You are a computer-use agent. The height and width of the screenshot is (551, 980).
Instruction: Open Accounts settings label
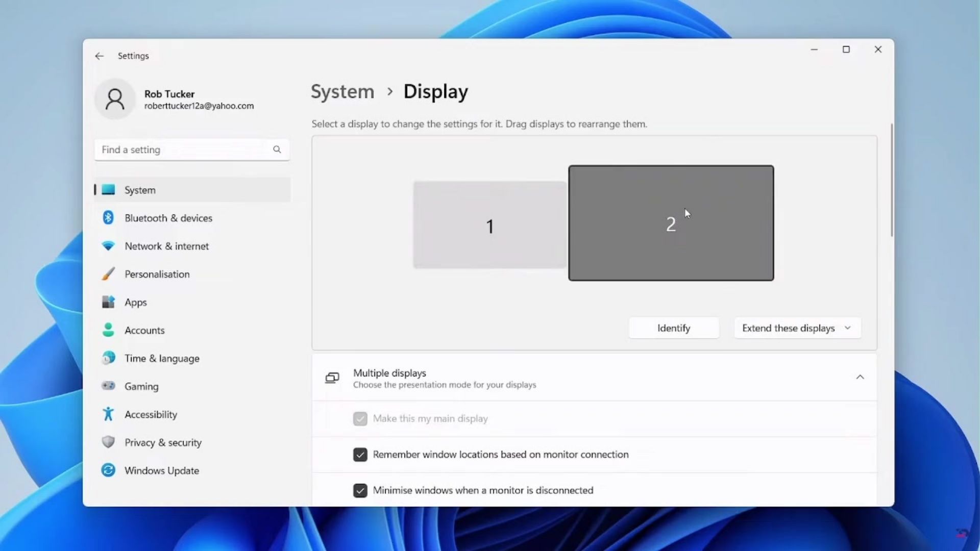(x=144, y=331)
